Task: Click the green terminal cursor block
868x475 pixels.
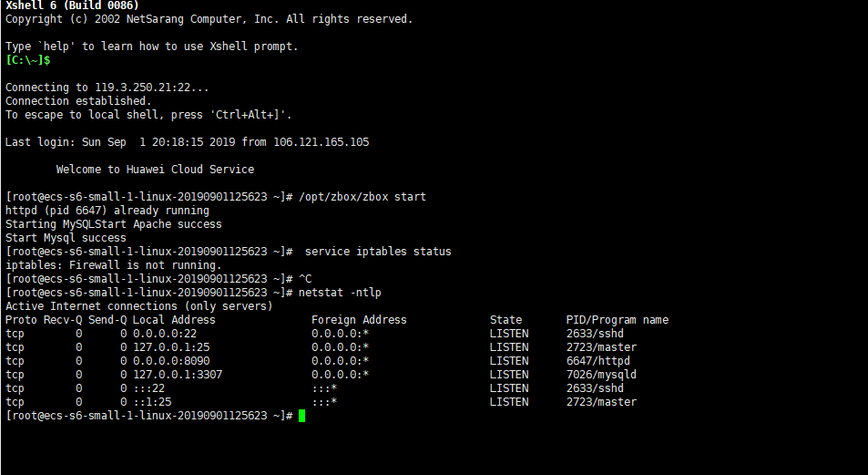Action: [301, 416]
